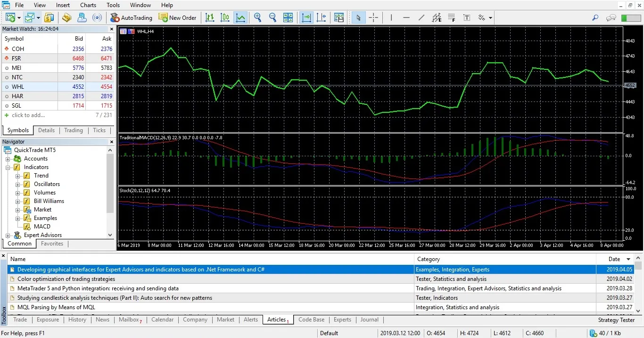Open the arrows objects dropdown

point(490,18)
